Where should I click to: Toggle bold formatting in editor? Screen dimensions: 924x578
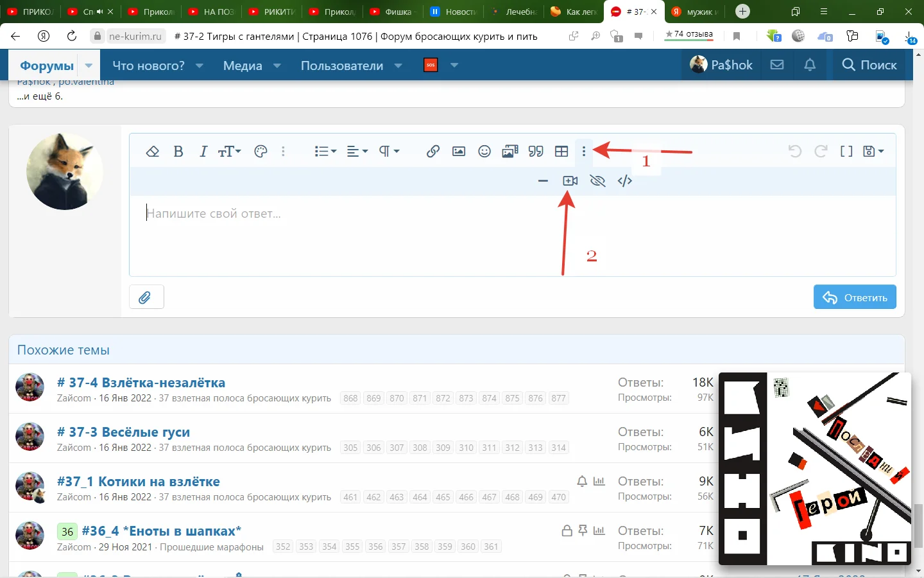click(x=178, y=152)
